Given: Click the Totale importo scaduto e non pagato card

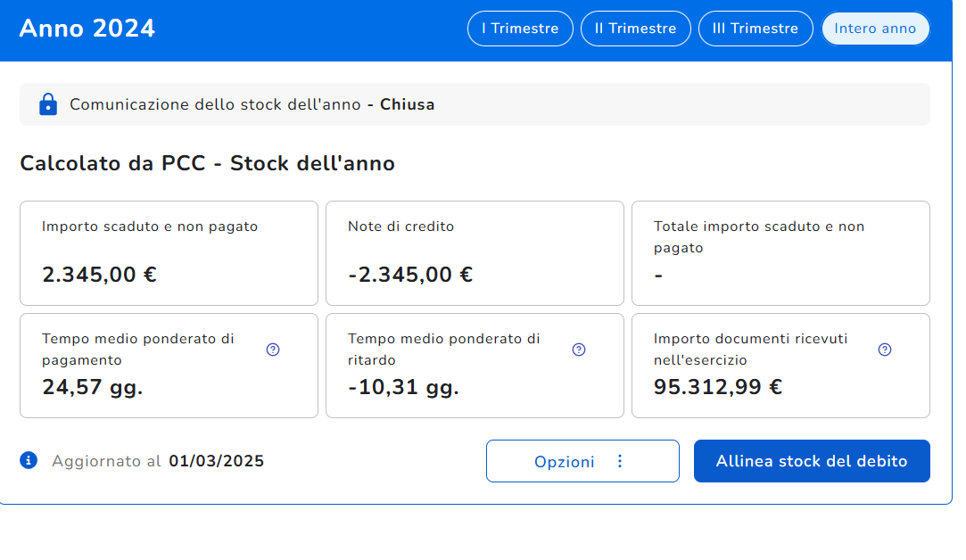Looking at the screenshot, I should click(780, 253).
